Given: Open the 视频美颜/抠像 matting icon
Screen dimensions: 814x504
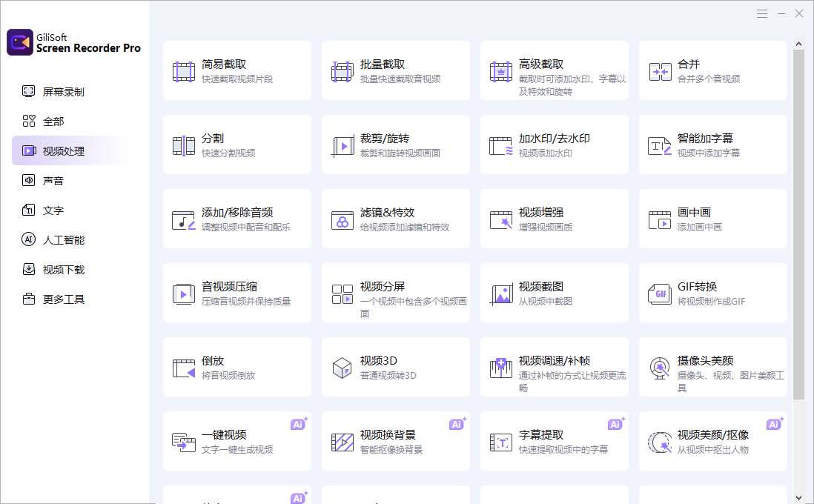Looking at the screenshot, I should coord(660,442).
